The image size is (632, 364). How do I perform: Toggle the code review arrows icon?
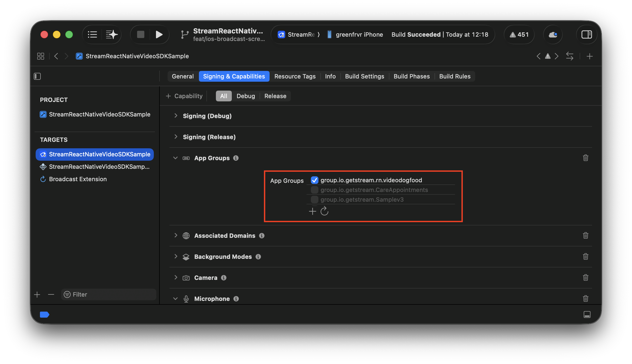[x=570, y=56]
